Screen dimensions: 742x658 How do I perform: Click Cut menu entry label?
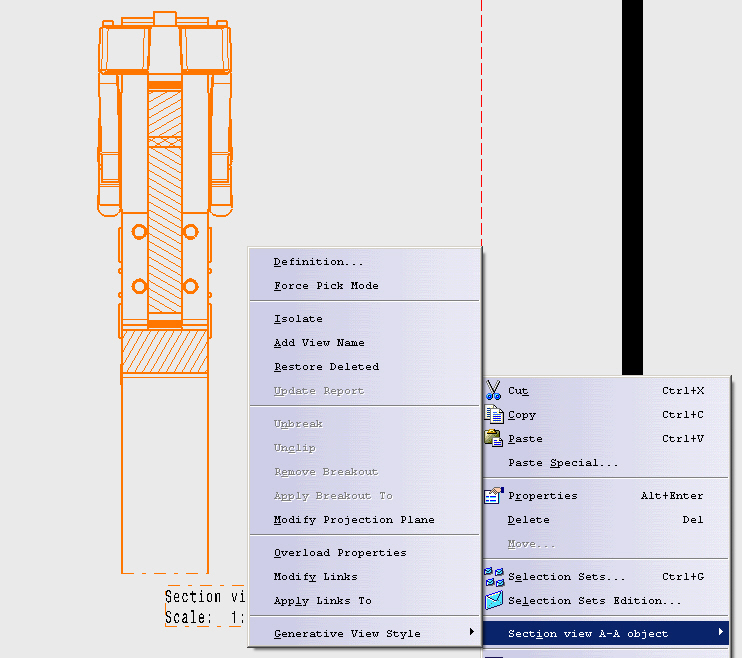[x=518, y=391]
